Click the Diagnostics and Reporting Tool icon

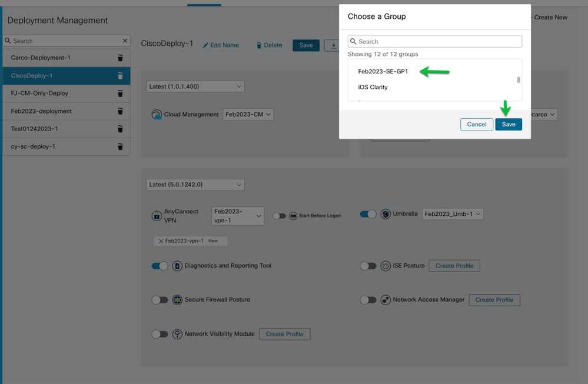pyautogui.click(x=177, y=266)
